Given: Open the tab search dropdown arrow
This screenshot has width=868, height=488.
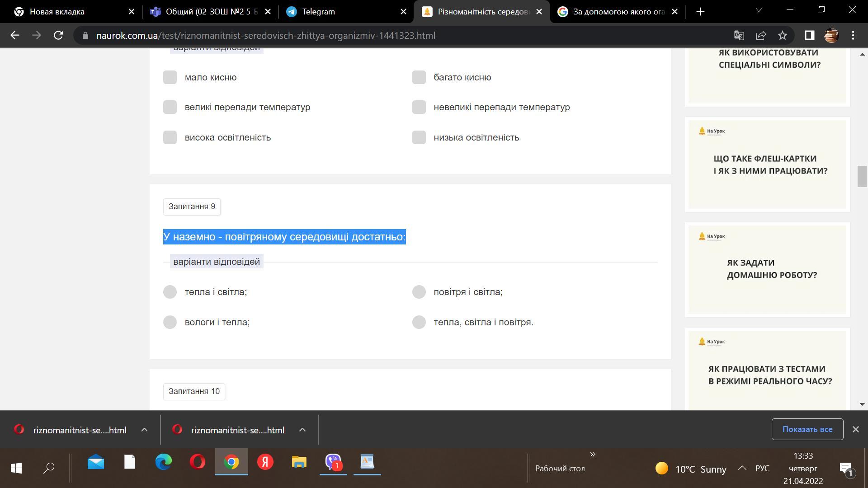Looking at the screenshot, I should tap(759, 10).
